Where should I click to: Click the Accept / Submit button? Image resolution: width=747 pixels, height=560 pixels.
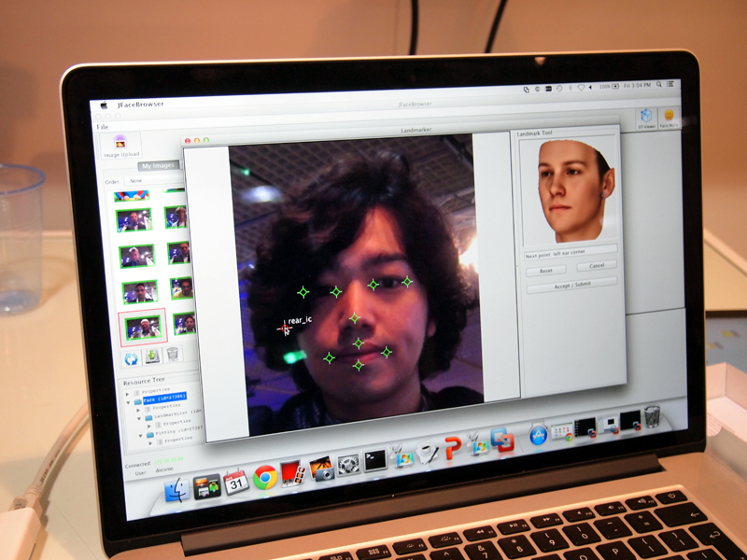[x=571, y=286]
